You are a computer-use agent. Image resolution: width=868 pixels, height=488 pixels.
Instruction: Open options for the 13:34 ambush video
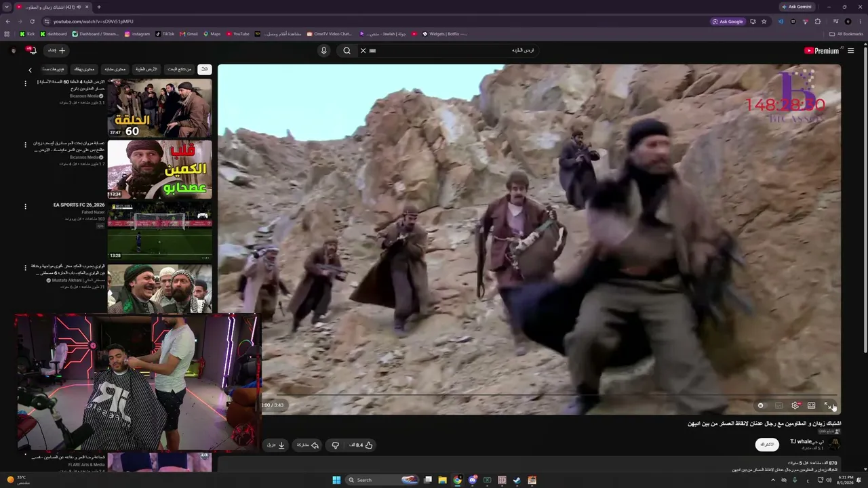pyautogui.click(x=25, y=144)
